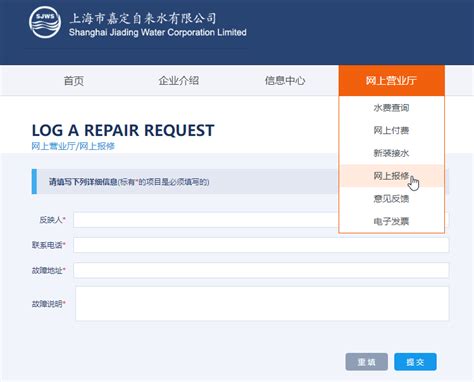
Task: Select 网上付费 from the dropdown
Action: click(391, 130)
